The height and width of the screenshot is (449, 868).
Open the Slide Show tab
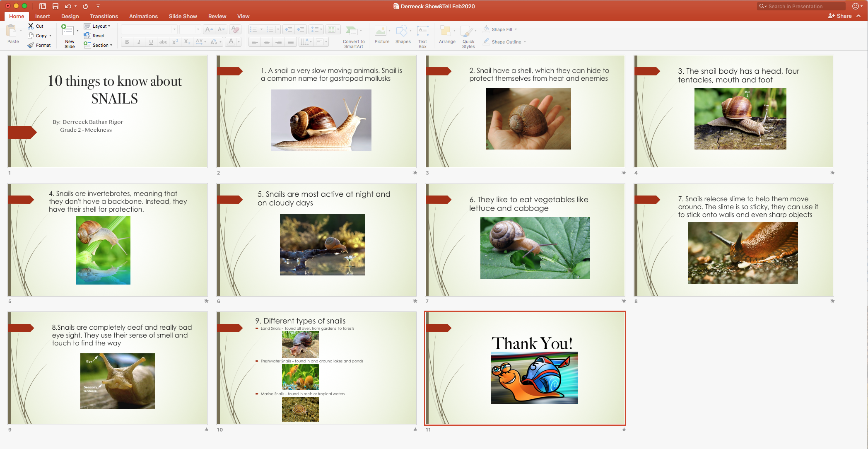pos(183,16)
